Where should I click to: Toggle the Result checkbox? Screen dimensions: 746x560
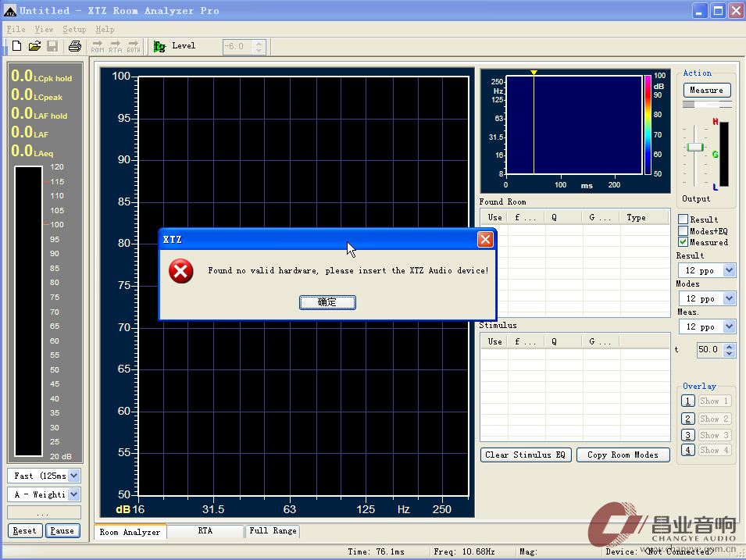(684, 219)
